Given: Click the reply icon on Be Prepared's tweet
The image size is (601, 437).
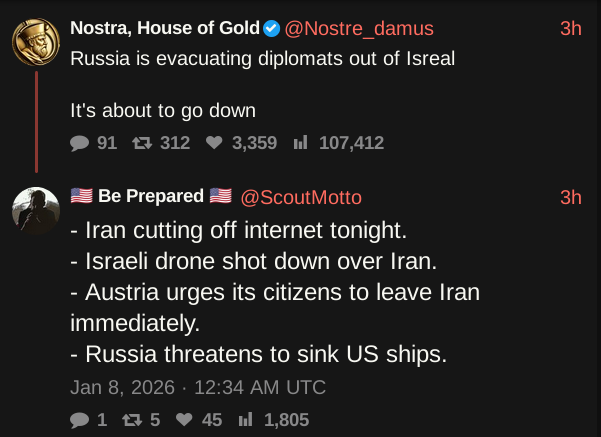Looking at the screenshot, I should (x=80, y=421).
